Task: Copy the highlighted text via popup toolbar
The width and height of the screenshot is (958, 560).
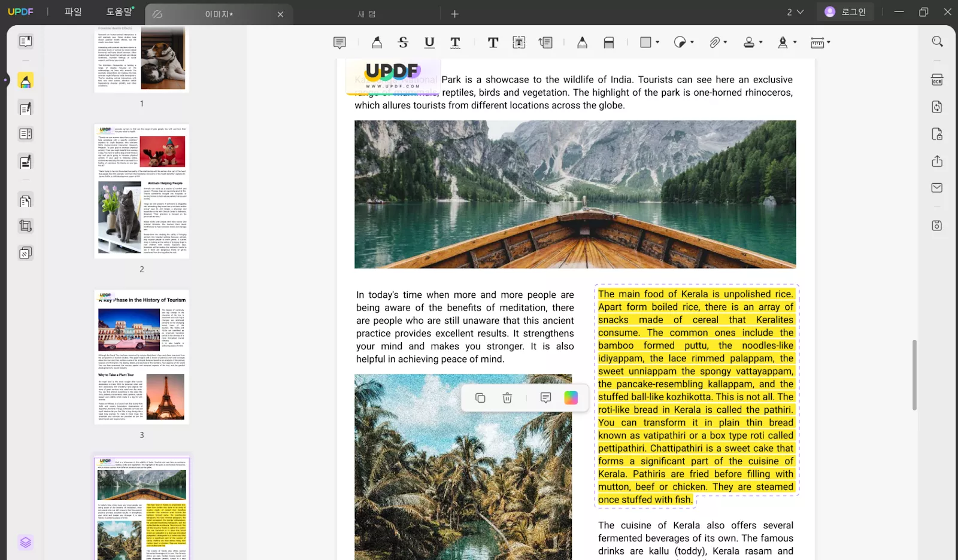Action: tap(480, 398)
